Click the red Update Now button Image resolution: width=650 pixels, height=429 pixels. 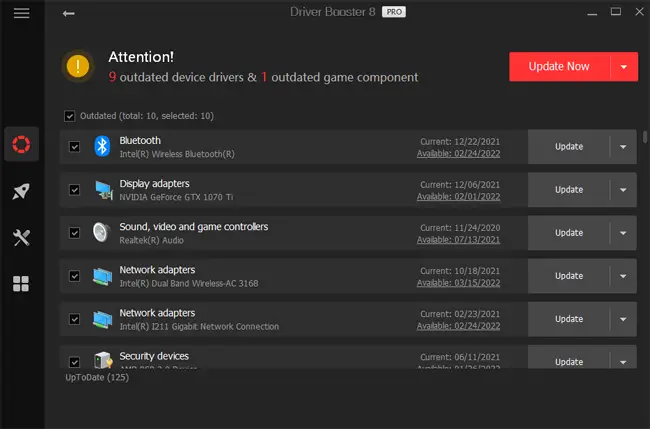point(560,67)
